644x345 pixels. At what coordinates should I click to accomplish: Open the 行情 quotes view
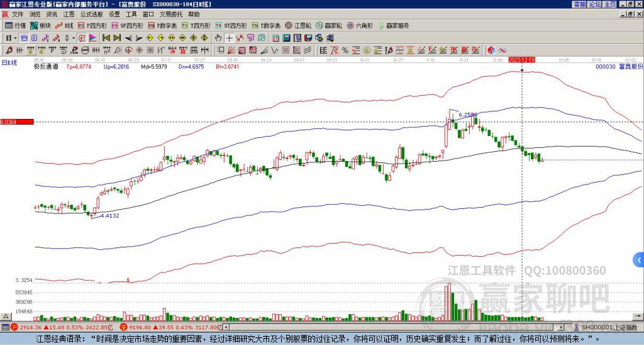[x=15, y=25]
